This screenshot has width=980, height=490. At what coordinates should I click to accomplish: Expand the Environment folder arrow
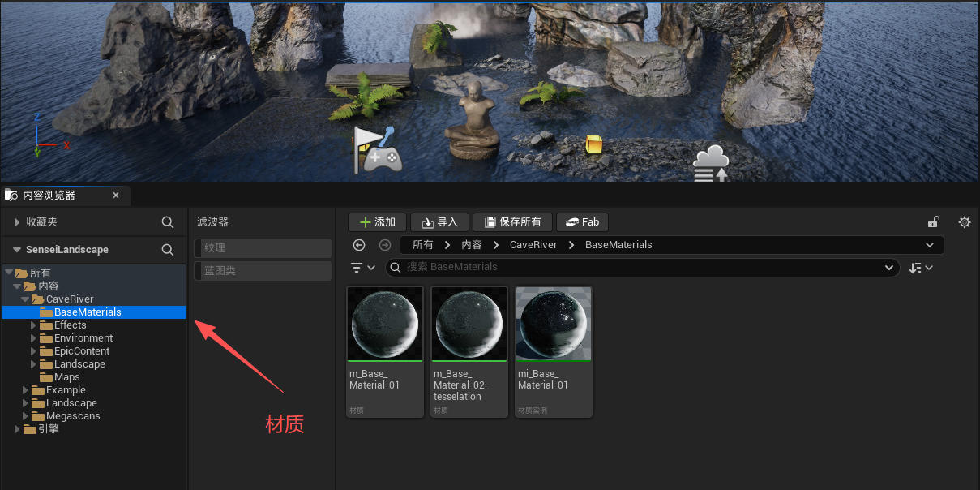(x=33, y=338)
